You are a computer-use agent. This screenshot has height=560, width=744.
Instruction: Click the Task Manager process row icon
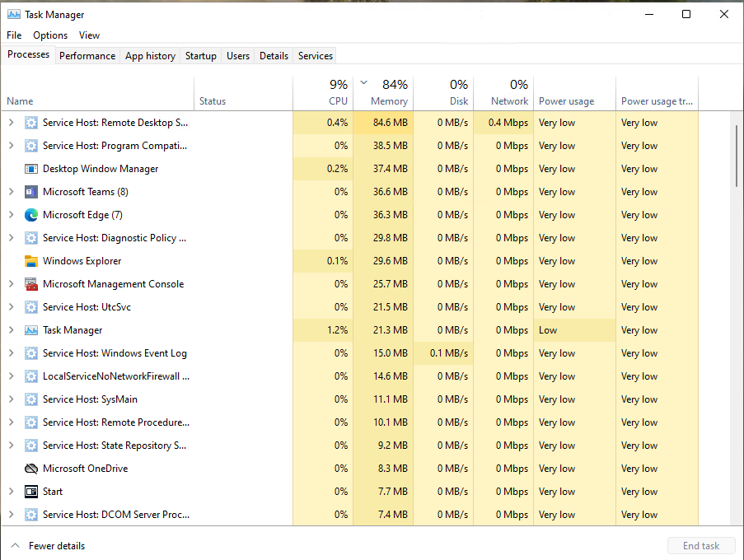31,330
